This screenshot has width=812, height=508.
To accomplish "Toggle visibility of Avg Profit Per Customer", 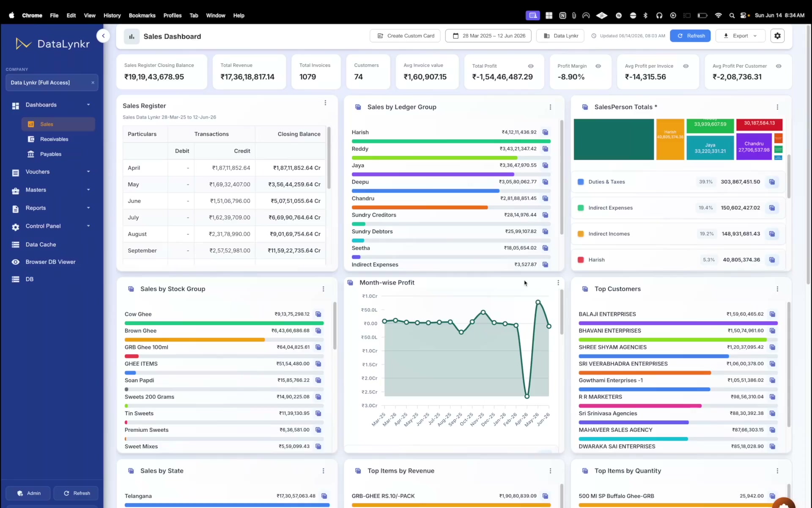I will [779, 66].
